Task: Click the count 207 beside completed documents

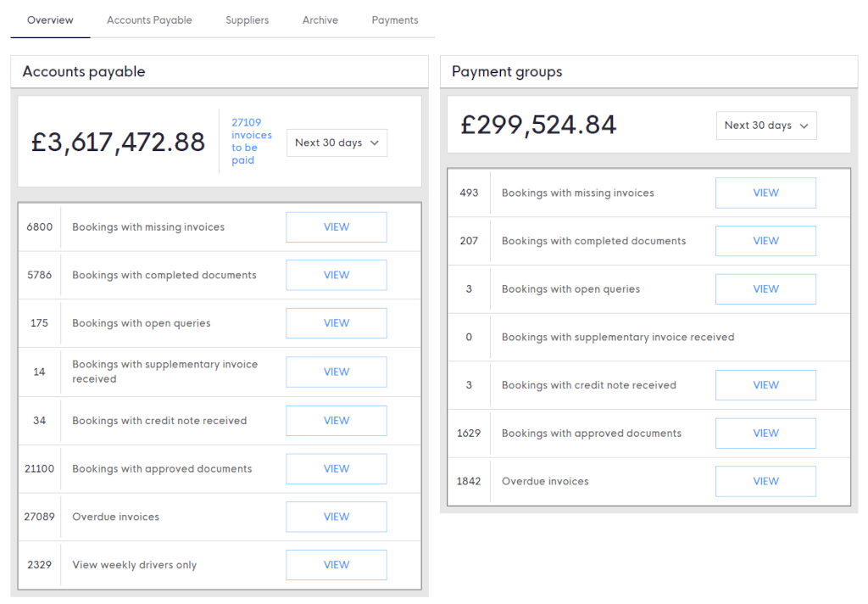Action: coord(469,241)
